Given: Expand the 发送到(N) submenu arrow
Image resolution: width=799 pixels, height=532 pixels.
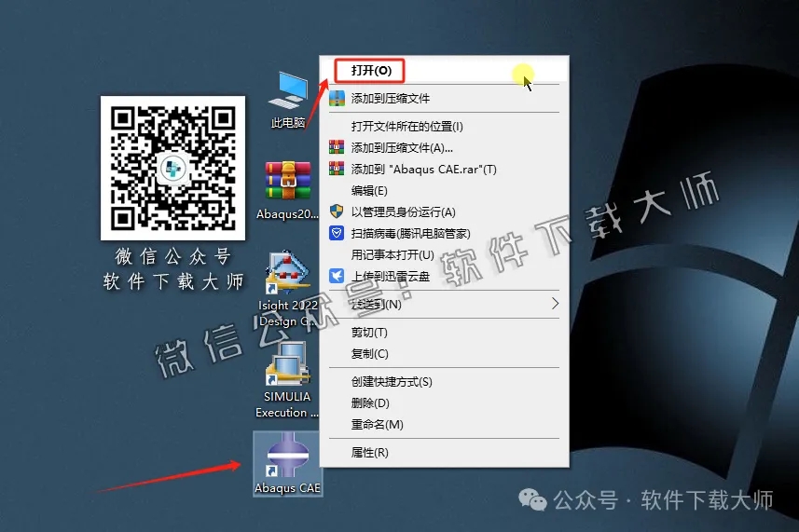Looking at the screenshot, I should coord(555,304).
